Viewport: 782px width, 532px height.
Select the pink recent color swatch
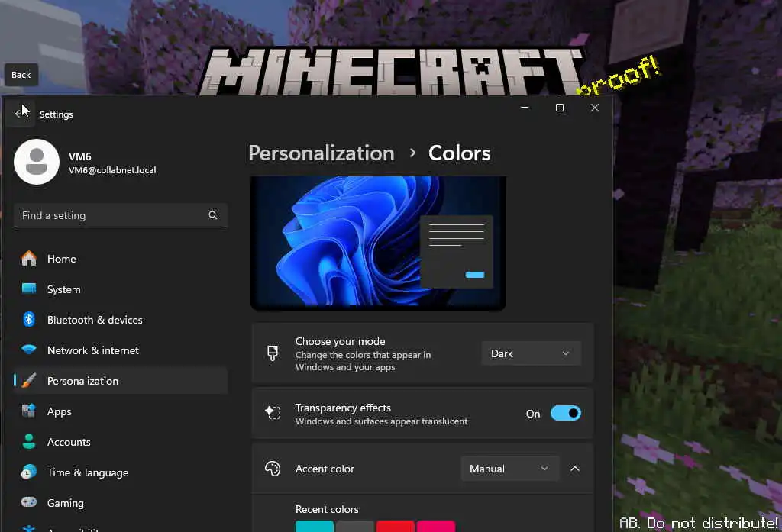click(x=435, y=526)
